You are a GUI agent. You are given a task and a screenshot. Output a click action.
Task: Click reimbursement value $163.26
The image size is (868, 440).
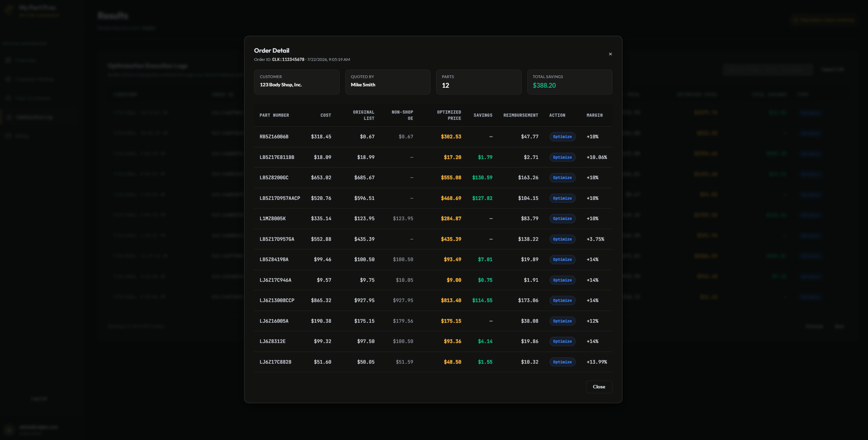point(528,178)
